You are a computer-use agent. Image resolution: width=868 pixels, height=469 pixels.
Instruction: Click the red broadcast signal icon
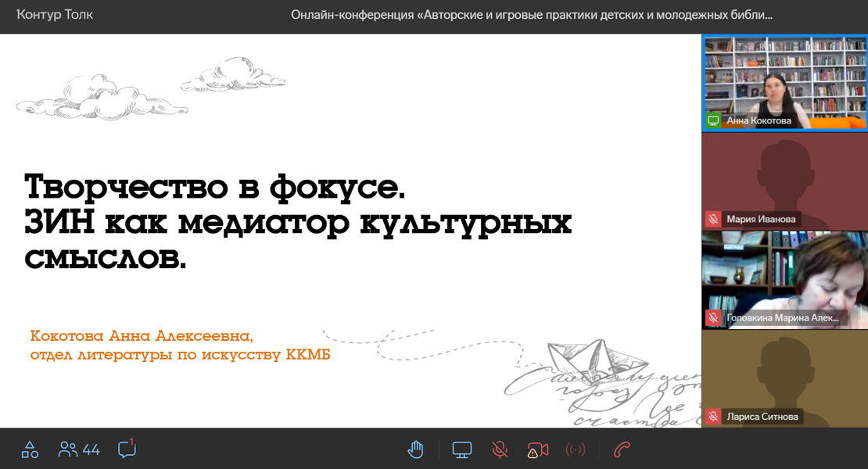click(x=576, y=449)
